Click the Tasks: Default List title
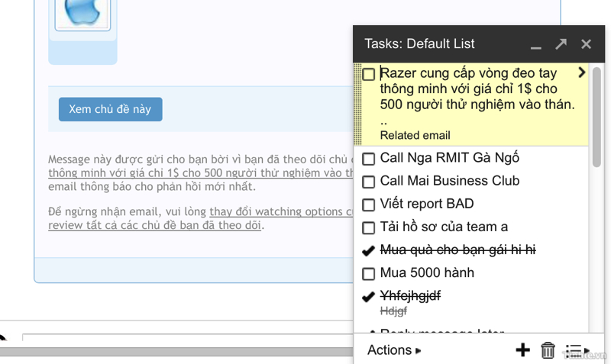This screenshot has height=364, width=611. tap(419, 43)
